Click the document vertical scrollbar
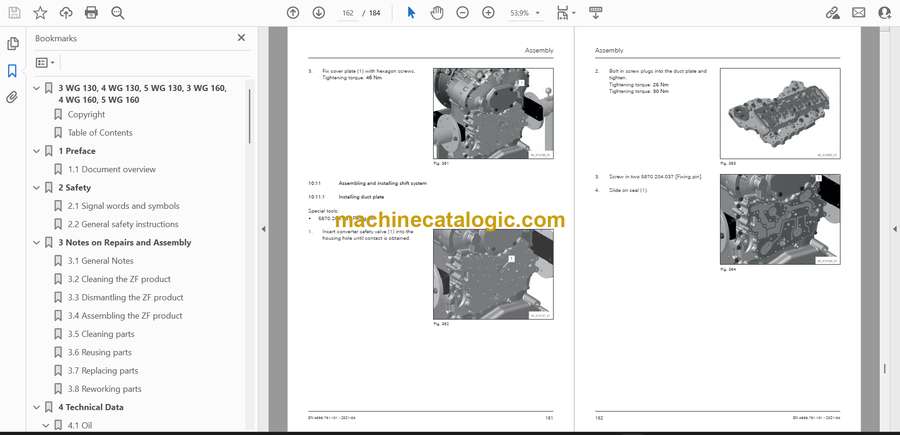 [885, 367]
